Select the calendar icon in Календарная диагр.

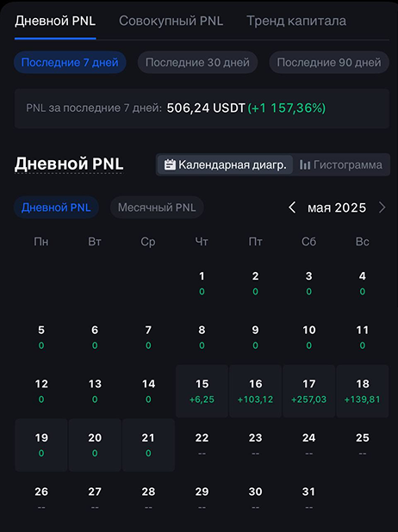(170, 165)
